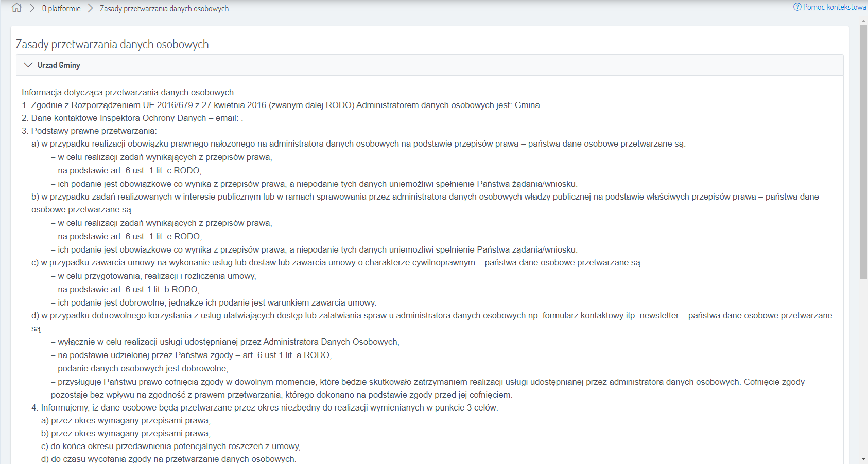
Task: Click the 'Urząd Gminy' panel title
Action: click(59, 65)
